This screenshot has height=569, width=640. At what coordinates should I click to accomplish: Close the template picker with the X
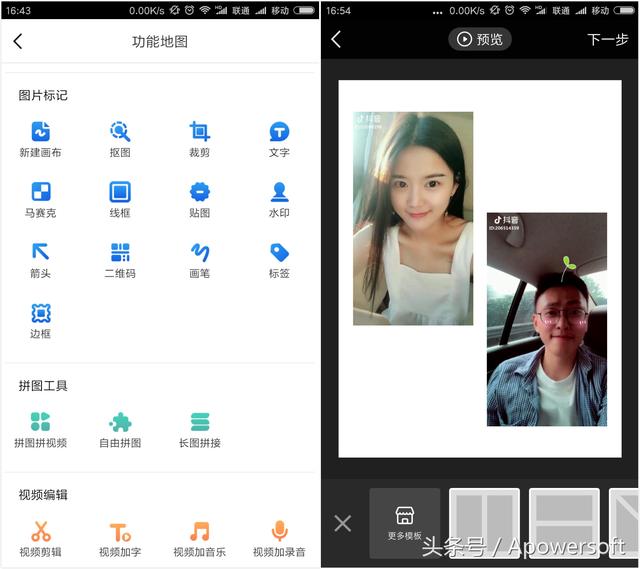click(342, 523)
